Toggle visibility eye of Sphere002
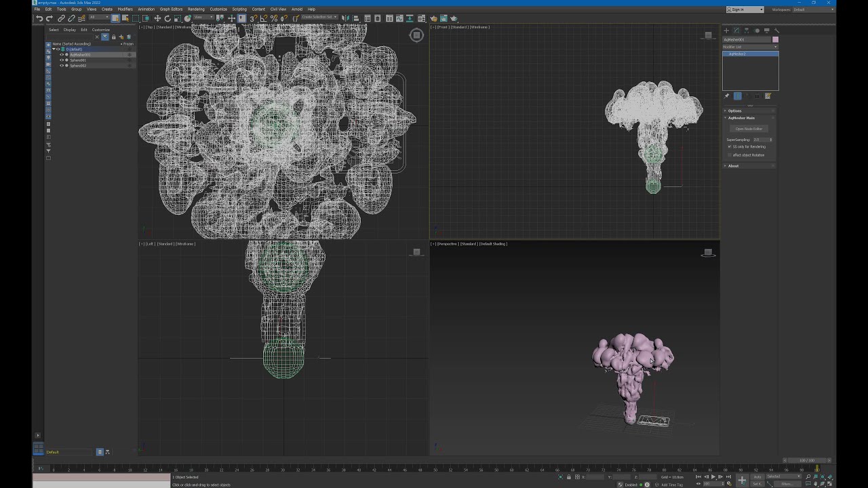 pos(62,66)
